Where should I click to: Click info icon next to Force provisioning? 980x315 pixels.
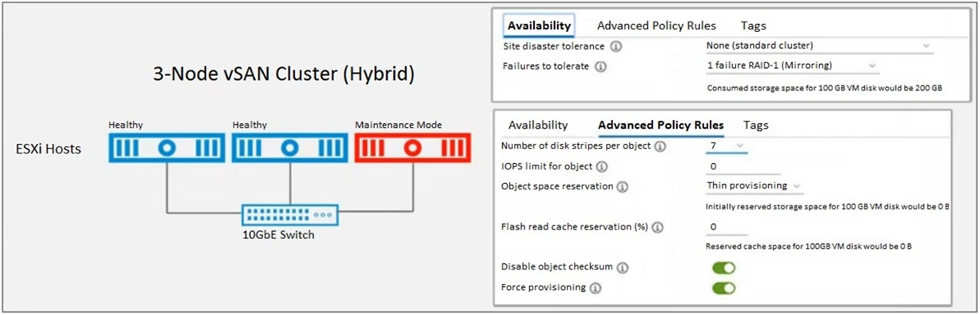click(x=594, y=288)
